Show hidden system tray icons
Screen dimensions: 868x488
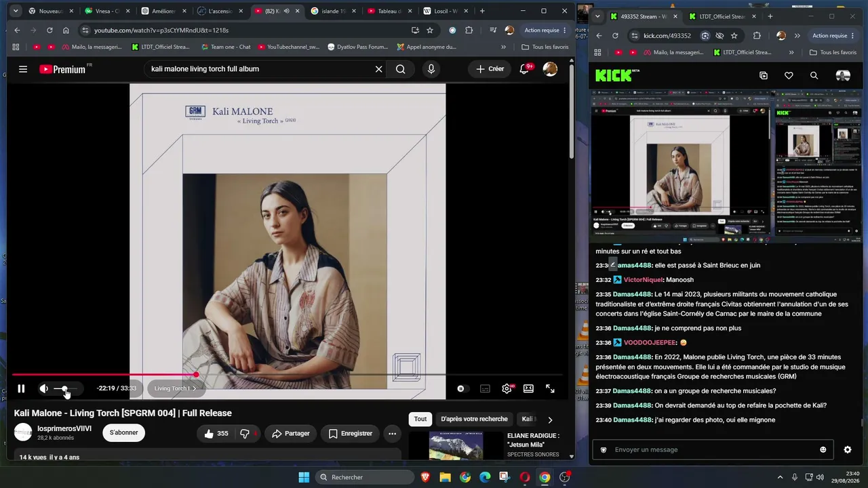780,477
